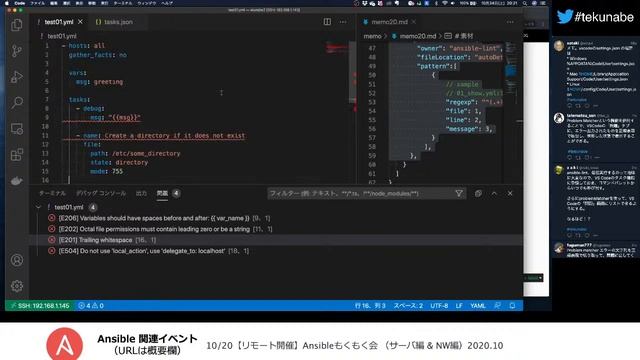Click line 11 task name text in editor

tap(175, 135)
